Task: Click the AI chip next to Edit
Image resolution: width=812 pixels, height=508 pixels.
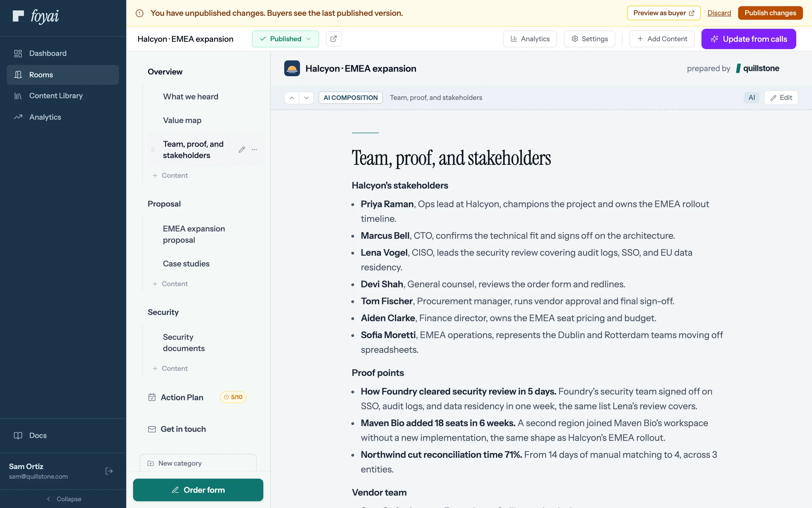Action: tap(752, 98)
